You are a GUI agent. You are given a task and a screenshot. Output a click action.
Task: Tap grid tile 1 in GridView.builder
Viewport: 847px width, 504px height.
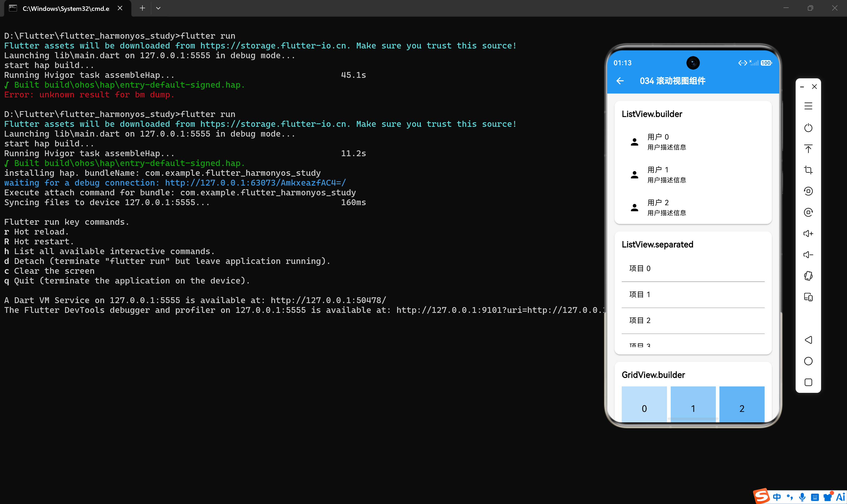click(693, 404)
